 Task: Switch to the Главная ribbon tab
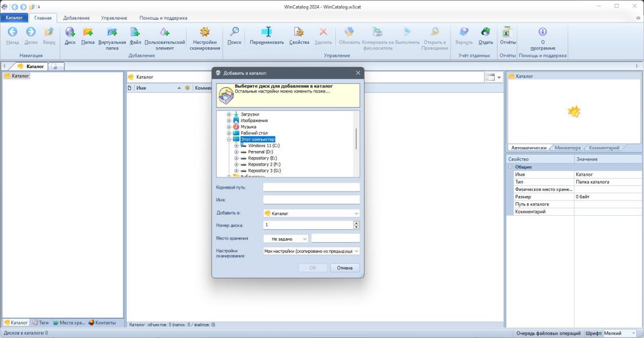click(x=43, y=18)
